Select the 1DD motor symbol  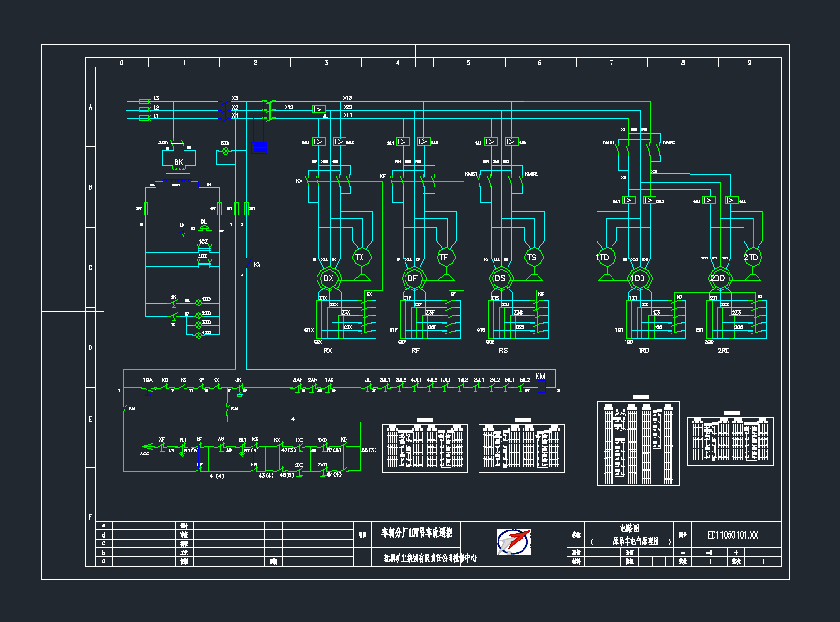point(639,278)
